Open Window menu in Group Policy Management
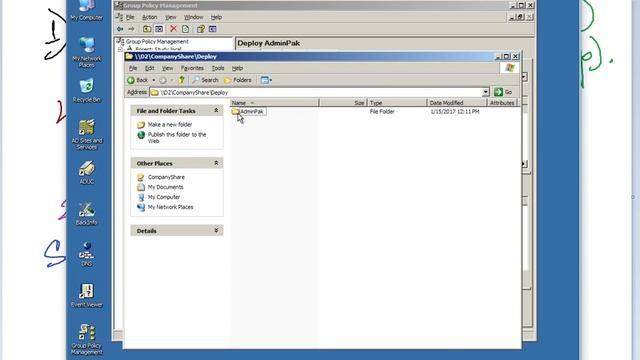Screen dimensions: 640x360 pyautogui.click(x=193, y=17)
